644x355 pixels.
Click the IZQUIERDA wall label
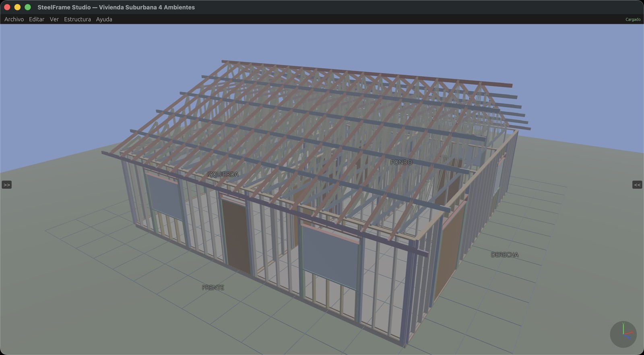[223, 174]
